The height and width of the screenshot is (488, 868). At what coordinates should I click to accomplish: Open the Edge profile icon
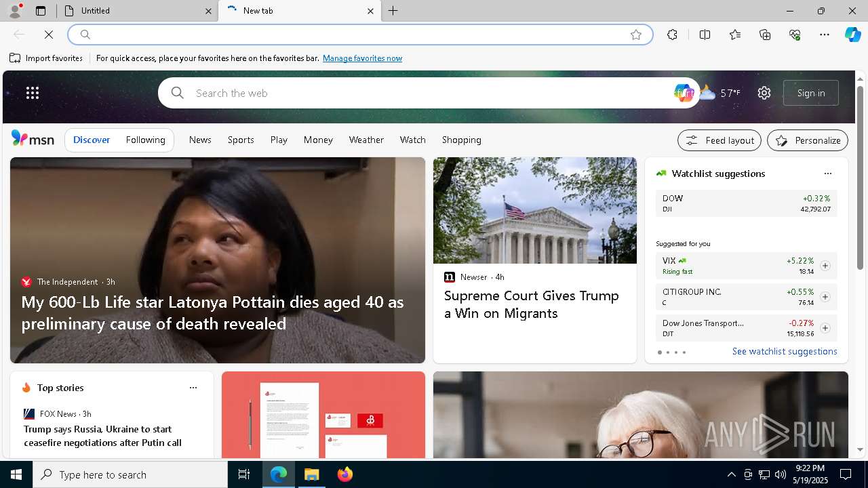pos(15,11)
